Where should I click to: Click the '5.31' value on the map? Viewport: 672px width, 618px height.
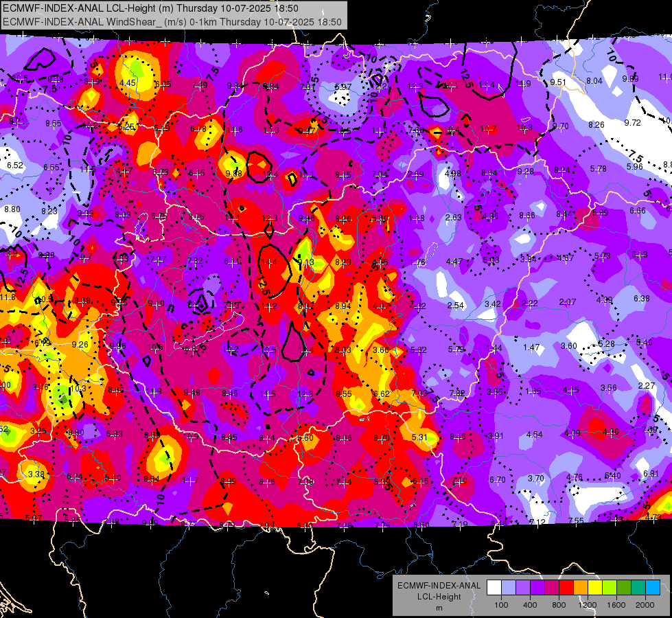tap(419, 437)
